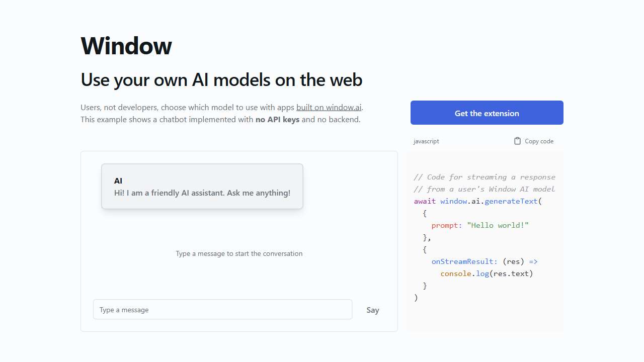Click the "AI" sender name in the chat
This screenshot has height=362, width=644.
118,181
